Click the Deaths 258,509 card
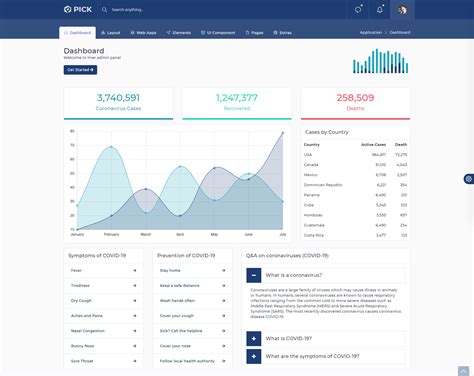Viewport: 474px width, 376px height. click(x=355, y=103)
